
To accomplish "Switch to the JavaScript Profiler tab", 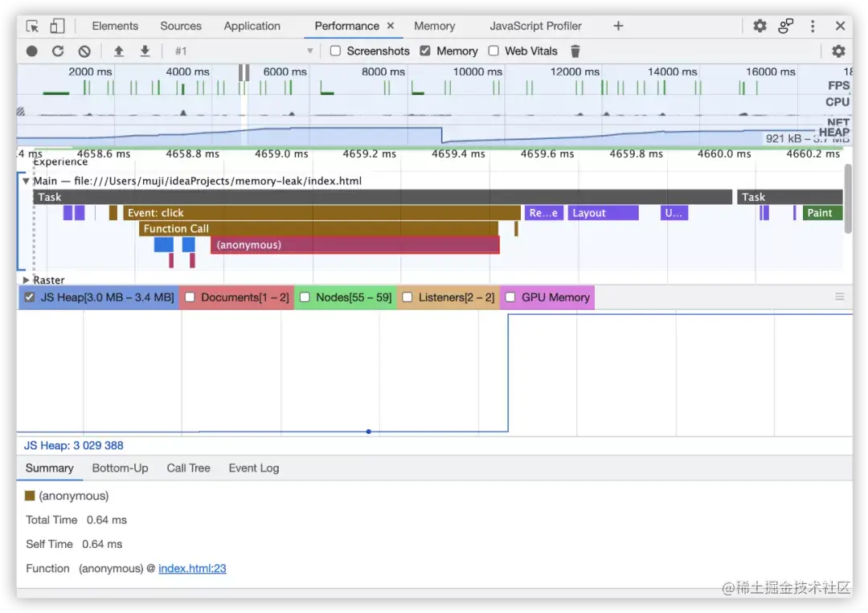I will coord(535,26).
